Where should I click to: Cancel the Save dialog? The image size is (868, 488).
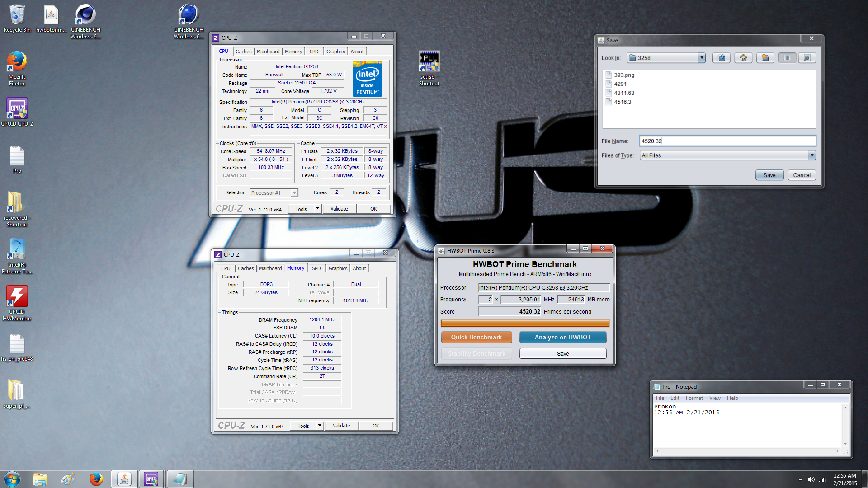802,175
